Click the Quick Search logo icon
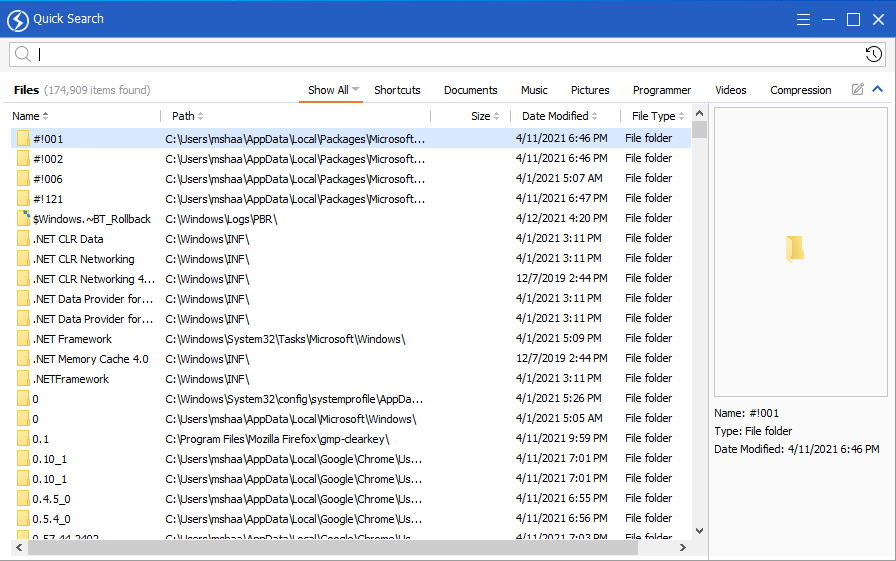The image size is (896, 561). (17, 20)
